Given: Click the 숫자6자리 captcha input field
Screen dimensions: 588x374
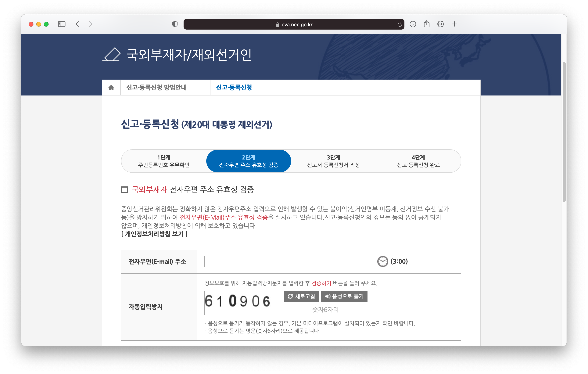Looking at the screenshot, I should pos(325,310).
